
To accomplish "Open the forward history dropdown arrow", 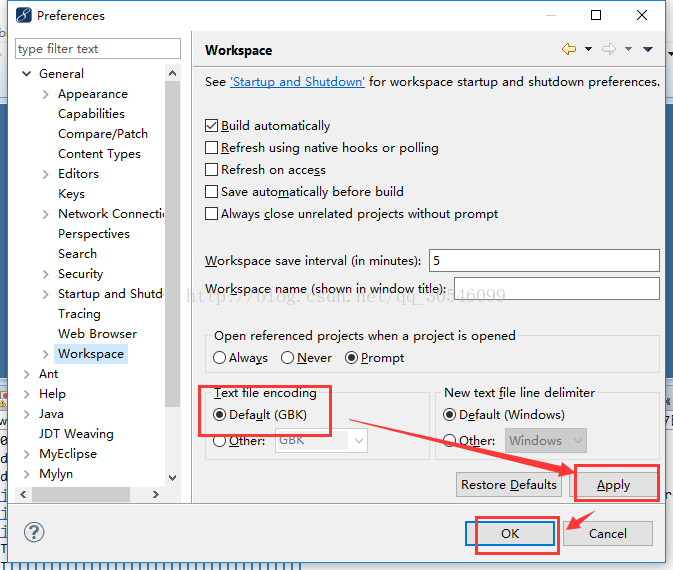I will 628,49.
